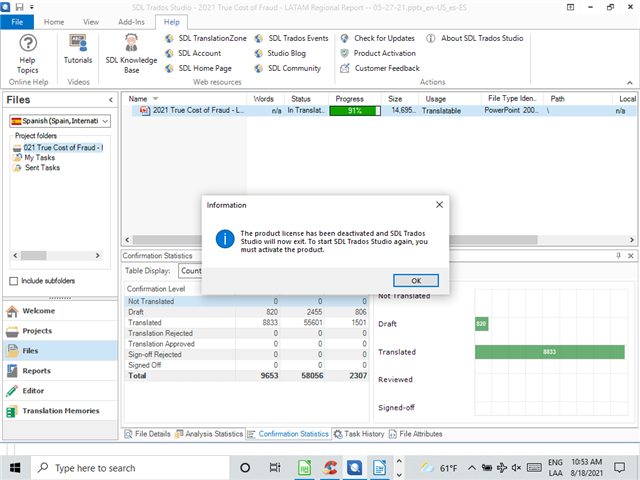
Task: Click the SDL Trados Studio app icon
Action: coord(5,7)
